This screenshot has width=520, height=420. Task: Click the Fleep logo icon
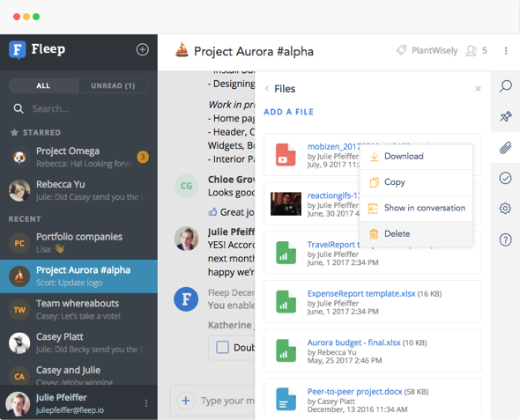18,50
